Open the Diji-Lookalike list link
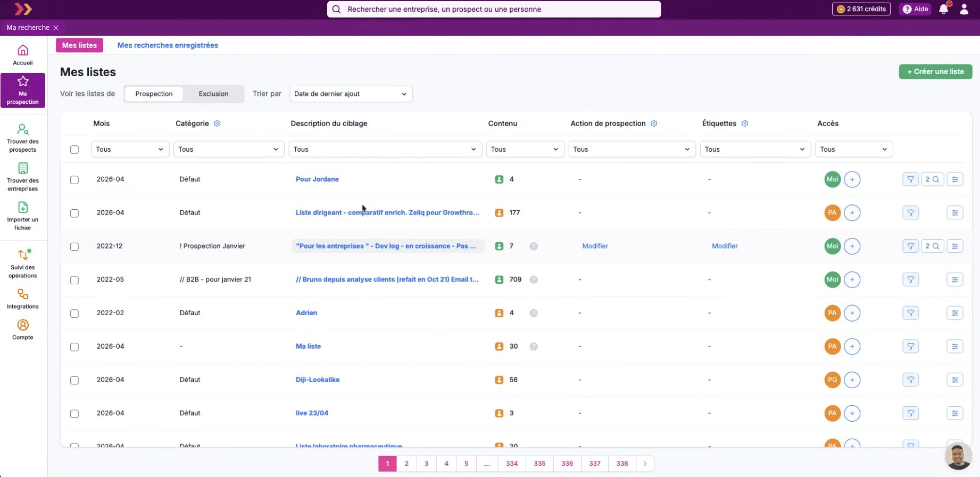The height and width of the screenshot is (477, 980). pyautogui.click(x=318, y=380)
